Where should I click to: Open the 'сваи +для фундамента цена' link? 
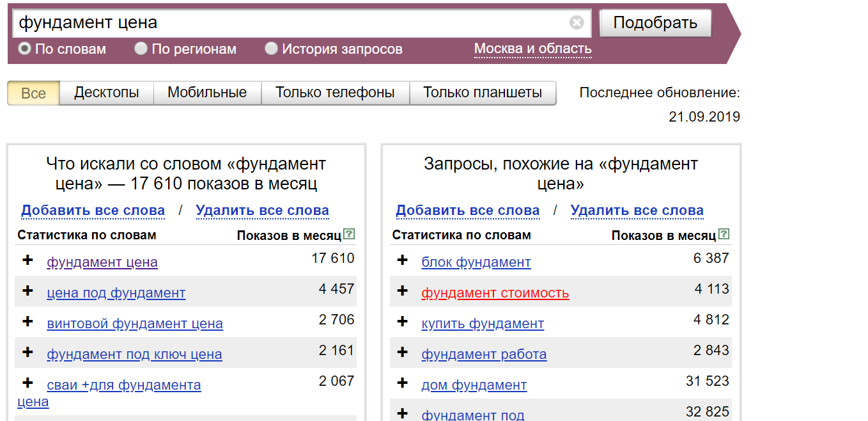[124, 385]
